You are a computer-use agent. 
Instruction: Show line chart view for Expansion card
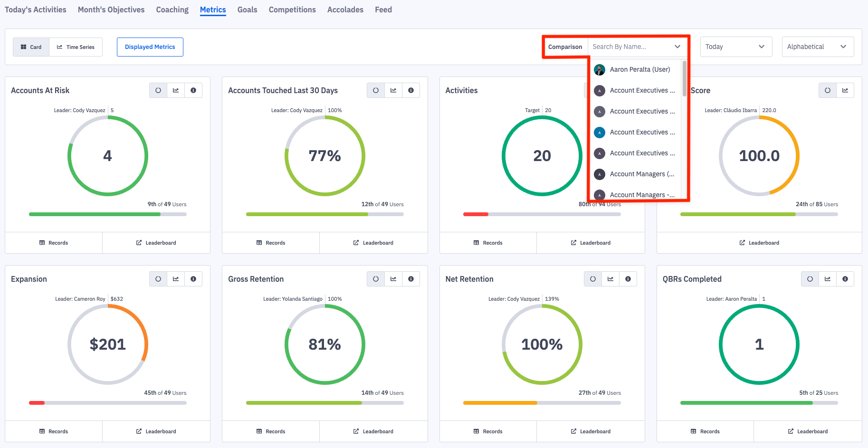[176, 279]
